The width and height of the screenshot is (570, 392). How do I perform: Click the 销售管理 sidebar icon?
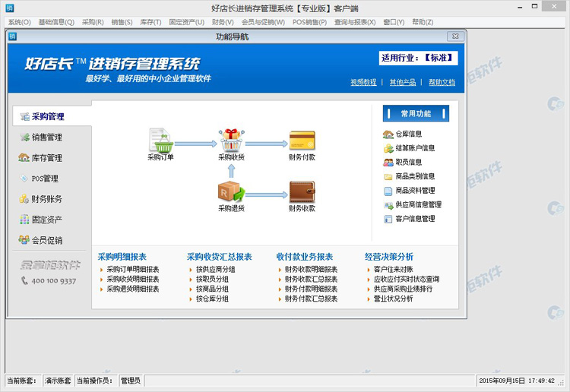[x=25, y=138]
